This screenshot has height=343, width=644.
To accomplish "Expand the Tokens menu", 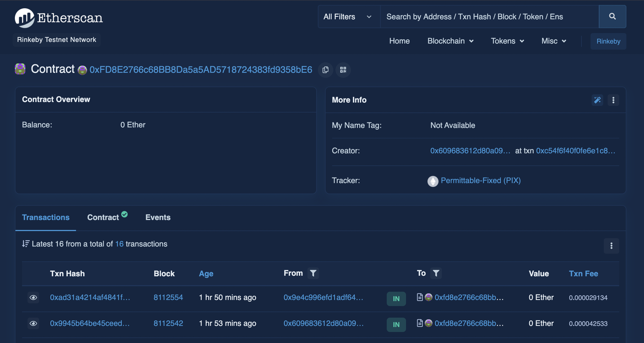I will pyautogui.click(x=507, y=41).
